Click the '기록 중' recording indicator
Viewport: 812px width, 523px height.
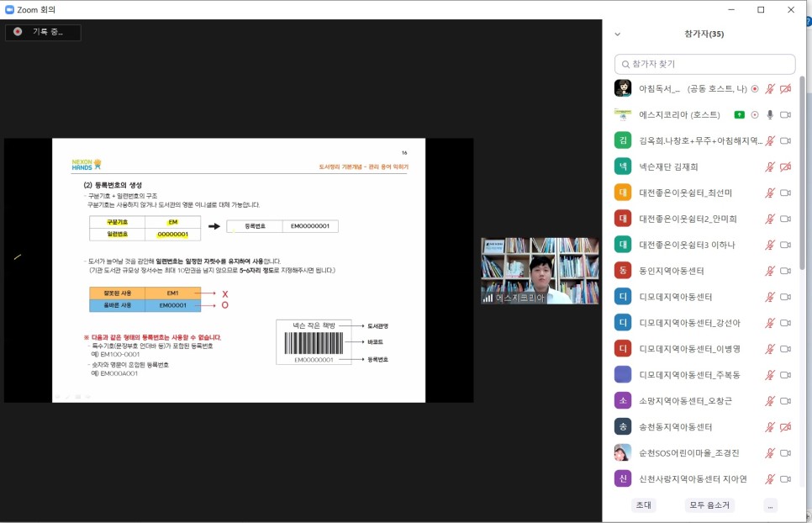[44, 32]
